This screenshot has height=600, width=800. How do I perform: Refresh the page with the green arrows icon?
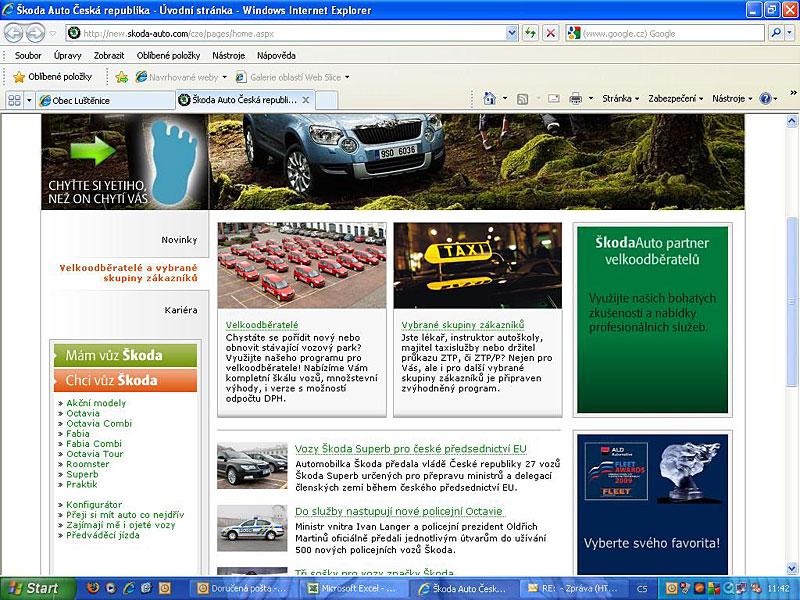531,34
